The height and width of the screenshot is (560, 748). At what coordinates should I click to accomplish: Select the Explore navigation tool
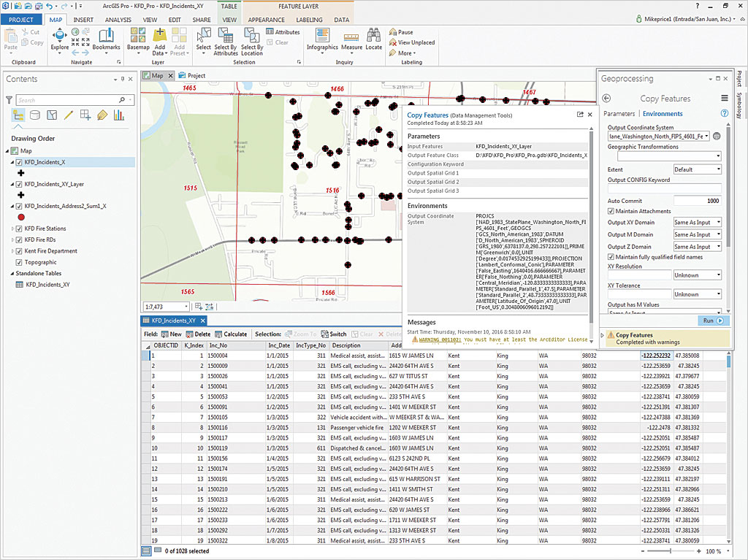59,37
